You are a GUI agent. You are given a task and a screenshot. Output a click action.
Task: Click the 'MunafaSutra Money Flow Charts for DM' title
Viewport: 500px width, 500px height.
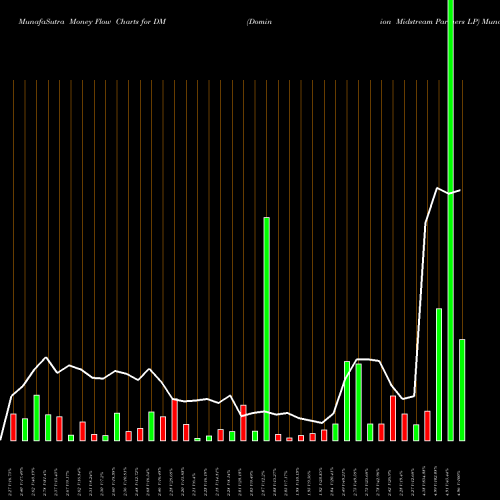point(92,22)
